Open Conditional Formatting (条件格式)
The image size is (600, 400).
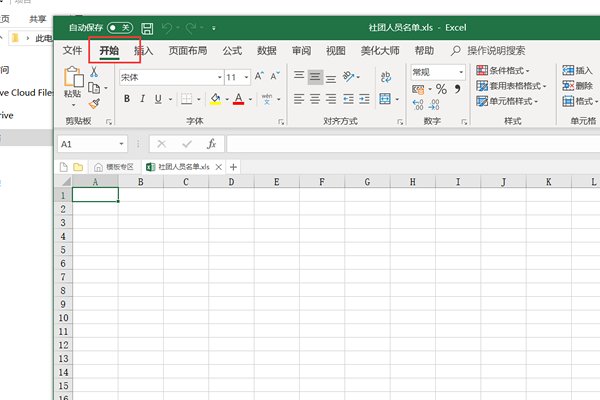click(x=515, y=71)
